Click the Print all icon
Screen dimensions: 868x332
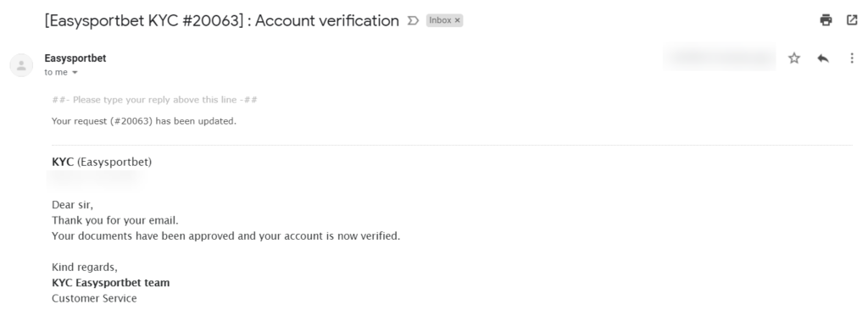[826, 20]
